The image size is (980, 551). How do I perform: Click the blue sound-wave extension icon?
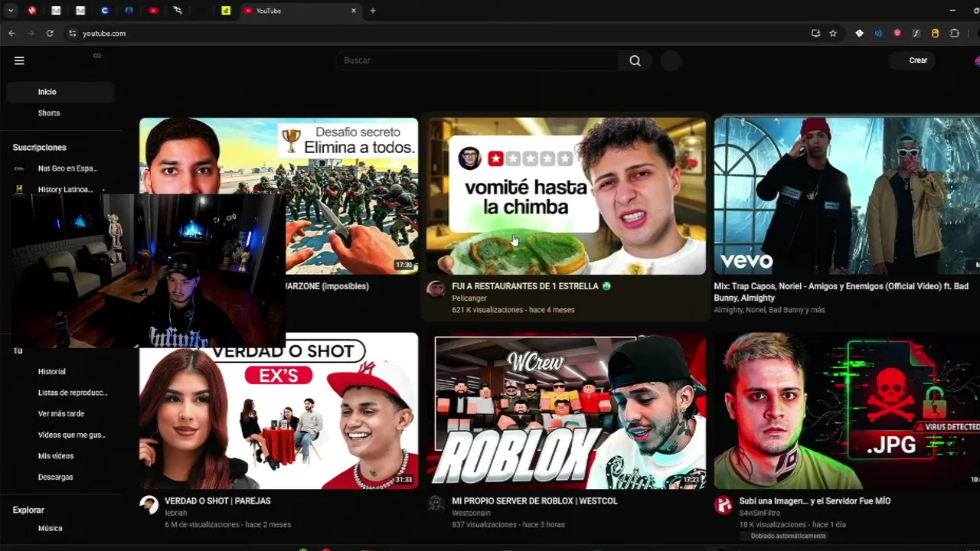878,34
